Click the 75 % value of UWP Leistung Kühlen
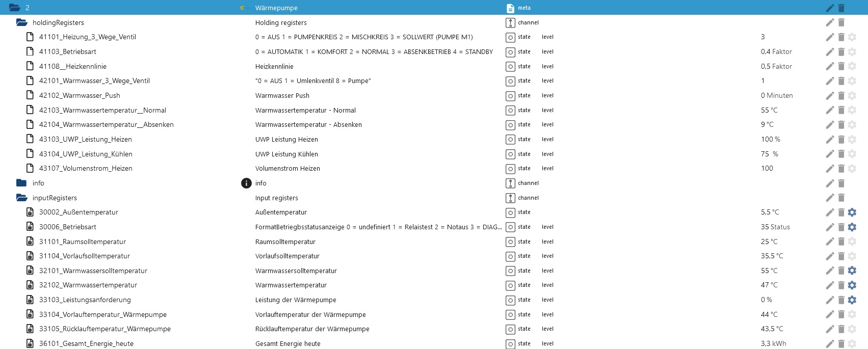 [769, 154]
